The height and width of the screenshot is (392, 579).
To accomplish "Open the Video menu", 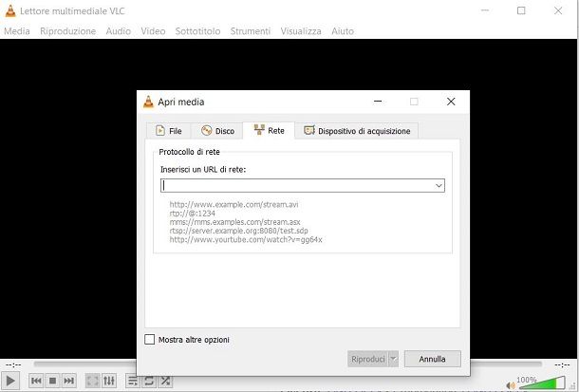I will [153, 31].
